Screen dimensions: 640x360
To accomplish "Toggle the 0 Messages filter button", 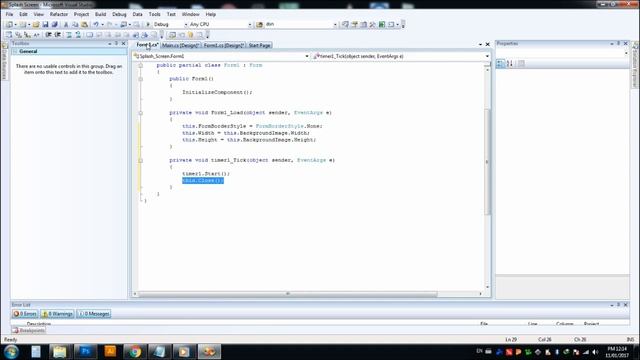I will coord(93,314).
